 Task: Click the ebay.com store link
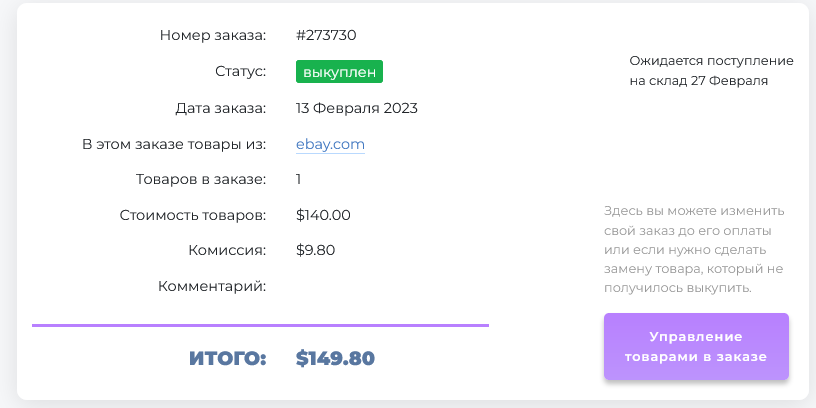point(330,144)
